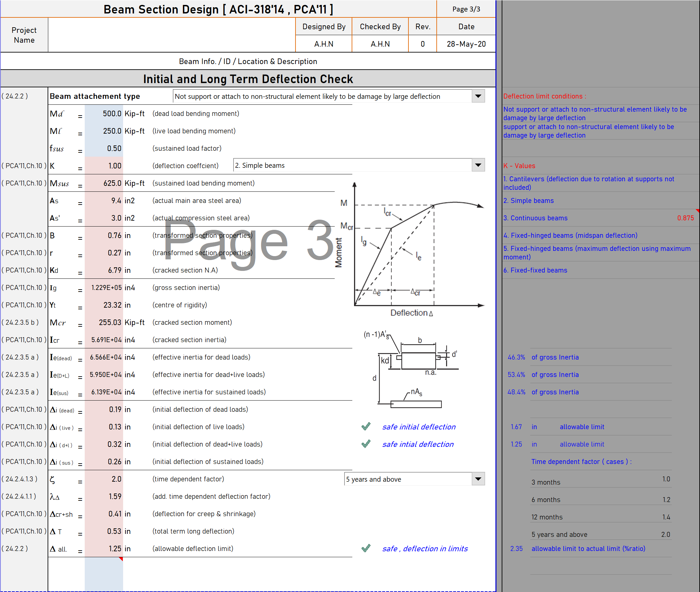700x592 pixels.
Task: Select initial dead deflection value 0.19
Action: [x=104, y=409]
